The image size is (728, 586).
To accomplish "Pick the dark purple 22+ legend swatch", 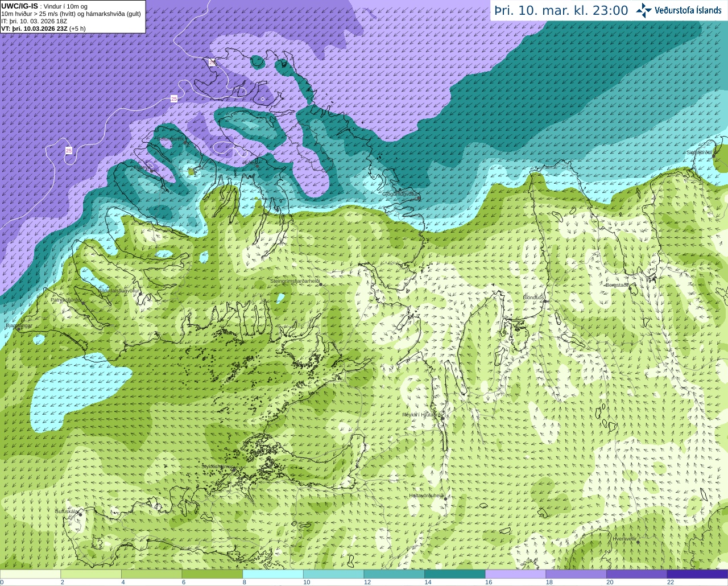I will (x=697, y=574).
